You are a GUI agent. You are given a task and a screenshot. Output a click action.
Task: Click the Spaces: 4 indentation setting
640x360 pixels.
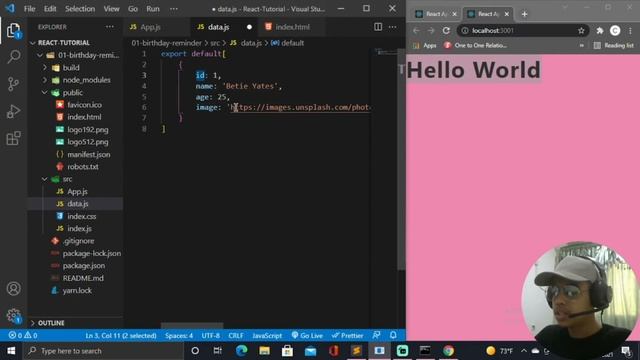tap(179, 336)
